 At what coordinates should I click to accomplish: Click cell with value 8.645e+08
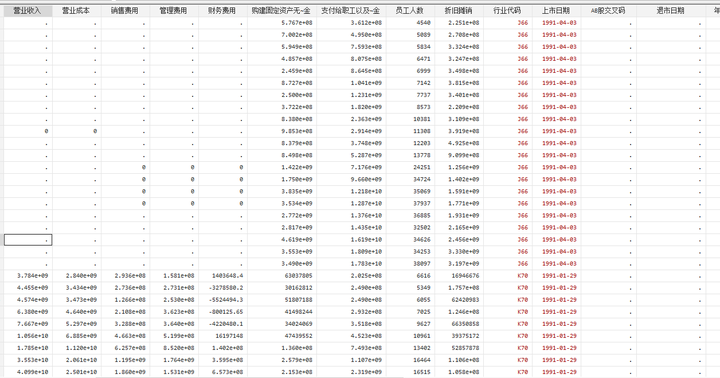351,71
